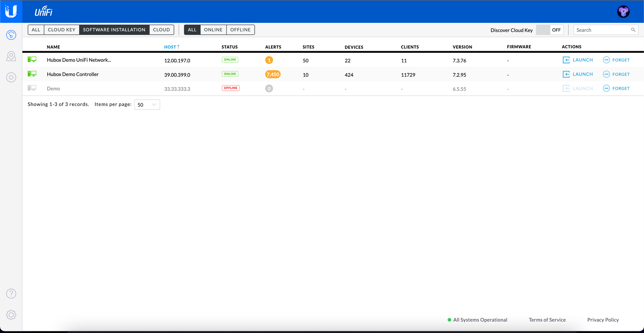The image size is (644, 333).
Task: Click host address 39.00.399.0
Action: pos(177,75)
